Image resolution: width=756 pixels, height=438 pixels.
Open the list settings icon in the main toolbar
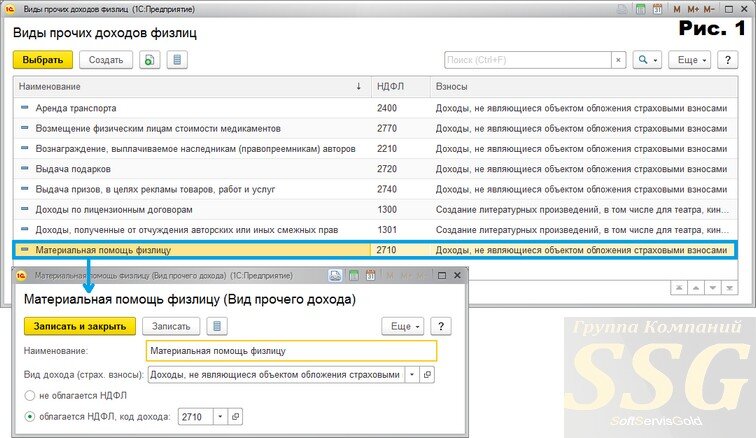pos(177,60)
